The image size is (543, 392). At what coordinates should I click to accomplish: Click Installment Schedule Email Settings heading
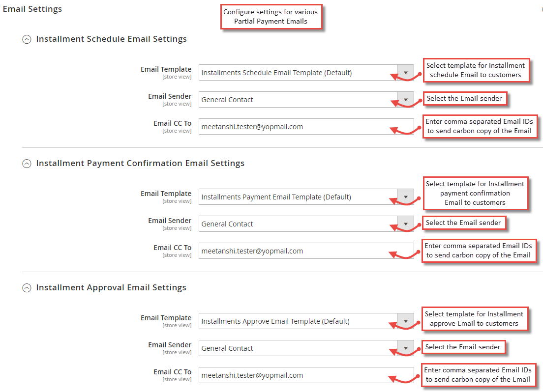coord(111,39)
